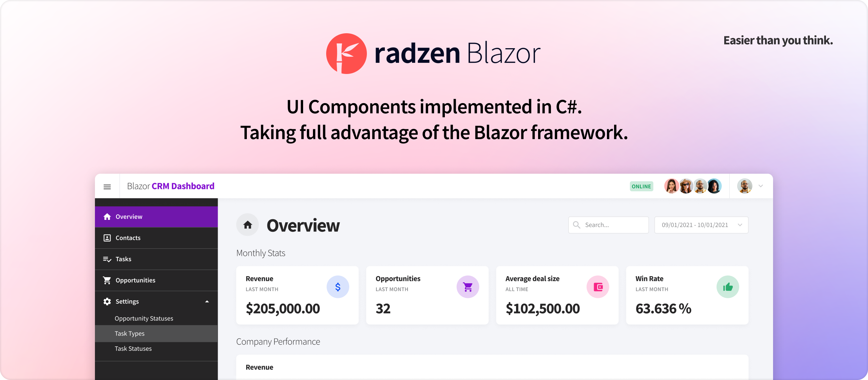Click the Task Types submenu link
This screenshot has height=380, width=868.
coord(129,333)
